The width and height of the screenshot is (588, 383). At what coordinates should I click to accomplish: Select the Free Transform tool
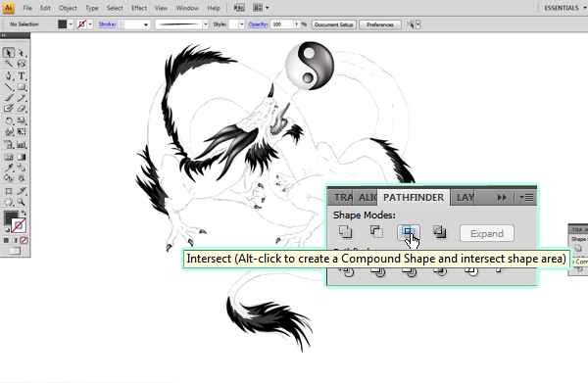[x=22, y=132]
